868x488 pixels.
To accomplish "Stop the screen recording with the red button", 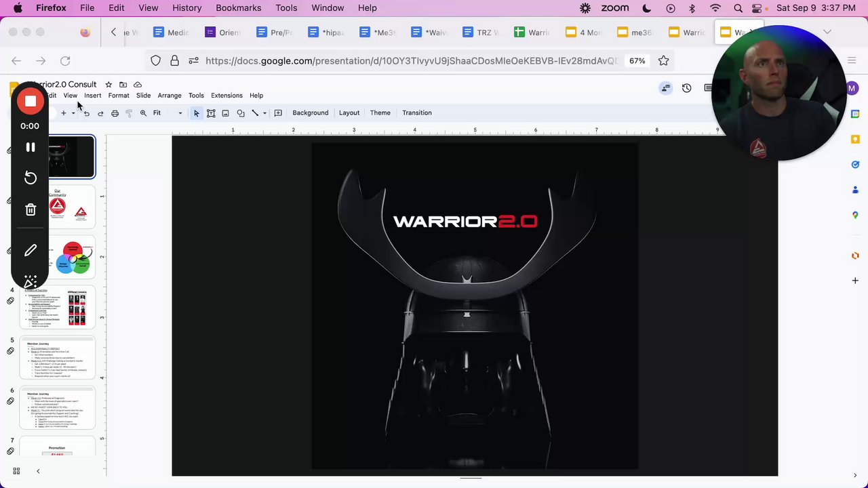I will (x=30, y=102).
